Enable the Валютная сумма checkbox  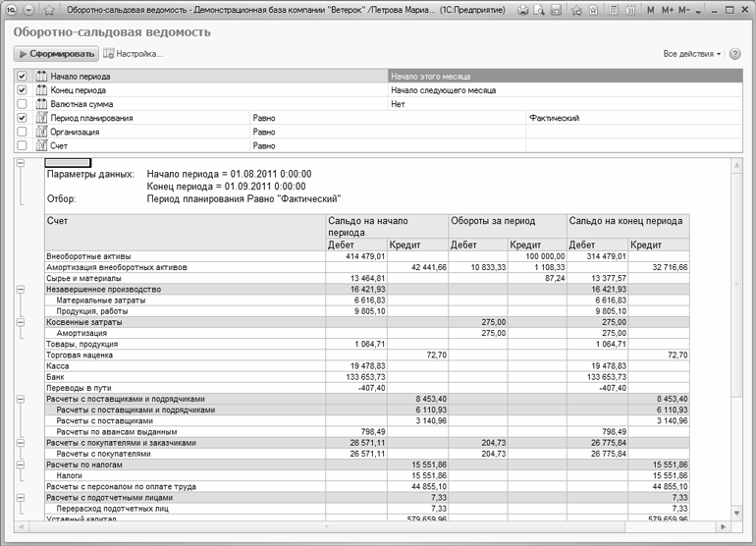click(x=22, y=103)
